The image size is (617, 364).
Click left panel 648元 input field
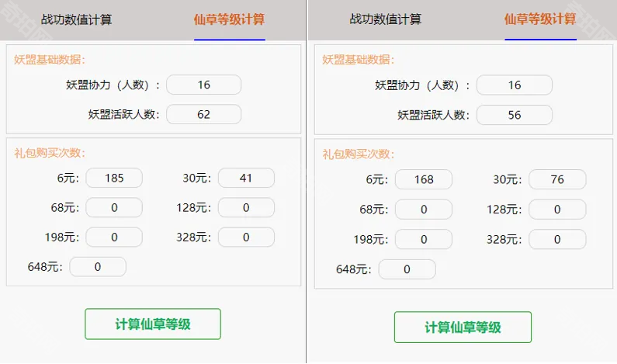point(98,267)
